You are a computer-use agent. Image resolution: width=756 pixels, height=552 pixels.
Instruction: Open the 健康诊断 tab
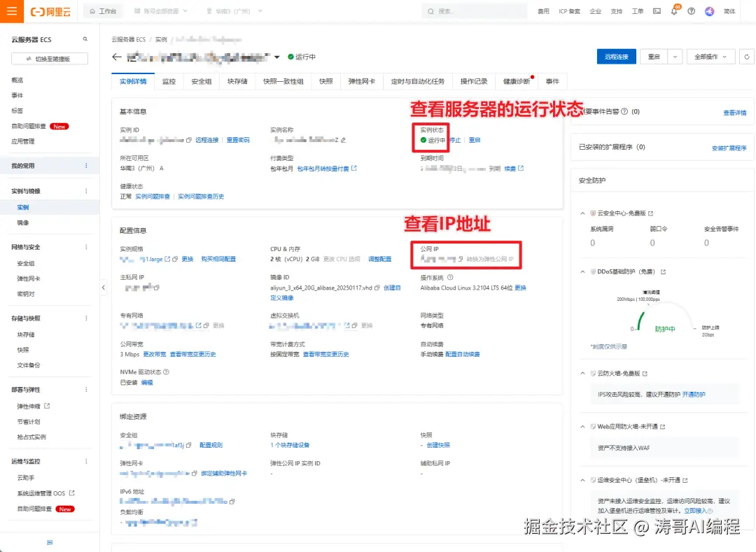517,81
